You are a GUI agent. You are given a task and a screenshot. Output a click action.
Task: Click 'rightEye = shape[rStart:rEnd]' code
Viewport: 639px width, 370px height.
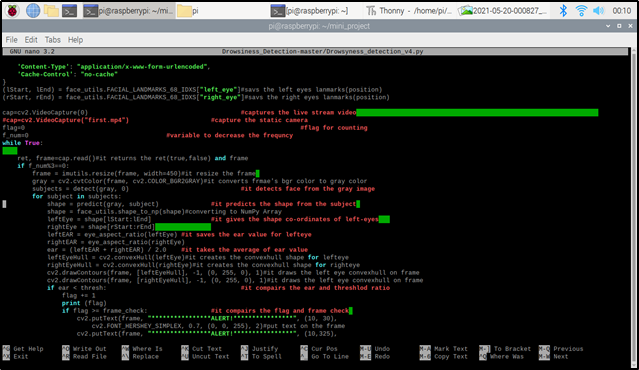[x=101, y=227]
